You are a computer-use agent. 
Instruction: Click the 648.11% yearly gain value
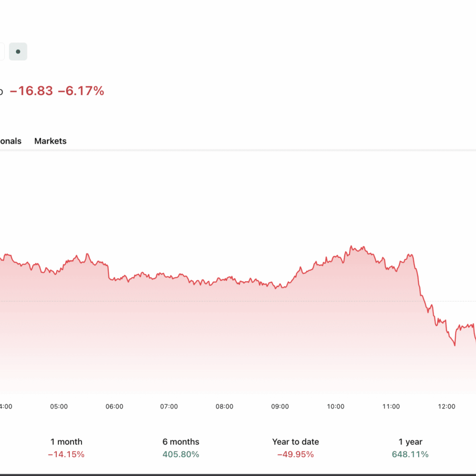pyautogui.click(x=410, y=455)
